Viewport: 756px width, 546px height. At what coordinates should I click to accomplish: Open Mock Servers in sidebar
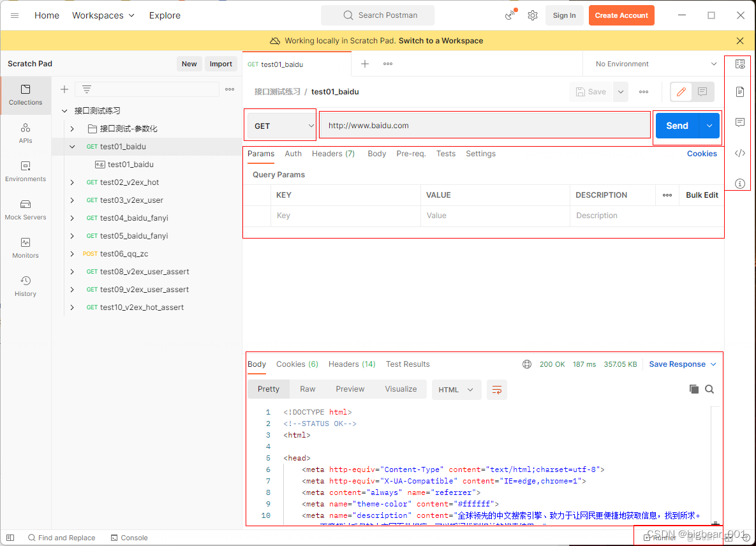(26, 210)
